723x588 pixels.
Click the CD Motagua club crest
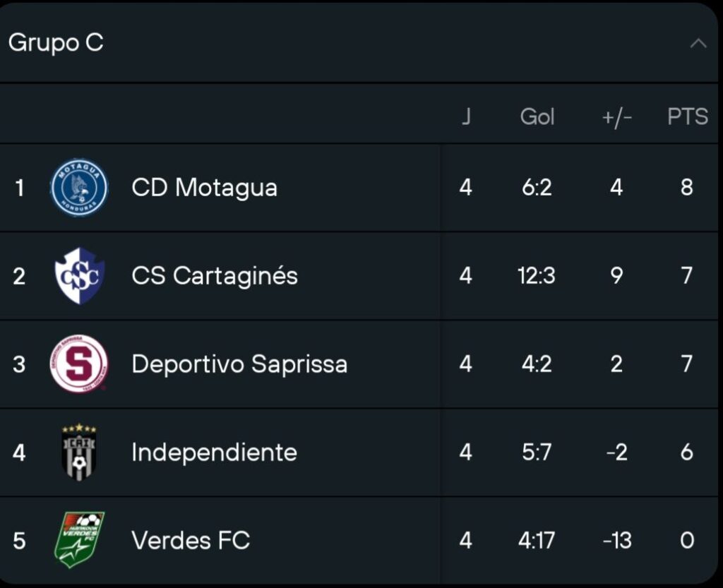(79, 188)
